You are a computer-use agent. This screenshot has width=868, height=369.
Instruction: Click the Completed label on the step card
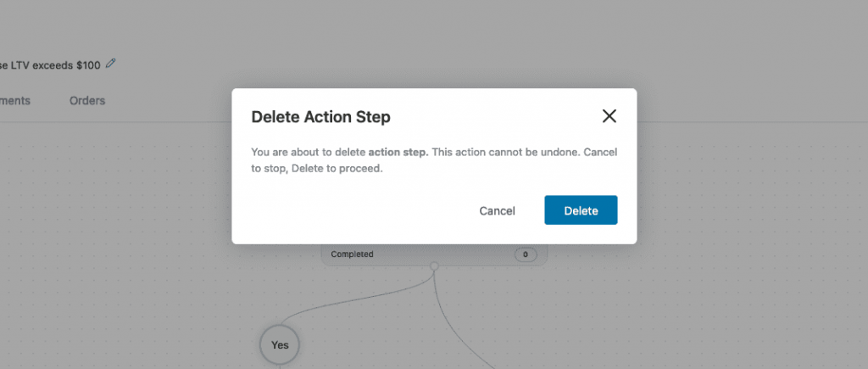tap(352, 254)
